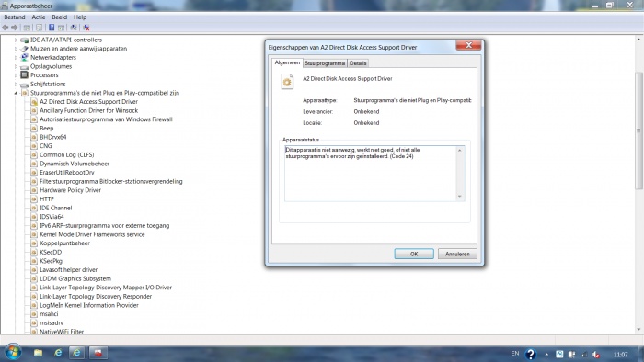
Task: Expand the Opslagvolumes node
Action: pos(16,66)
